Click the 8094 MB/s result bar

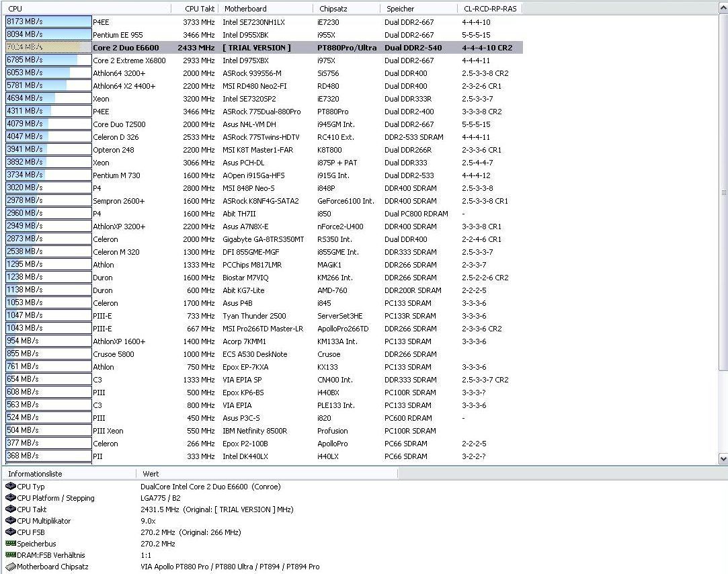pyautogui.click(x=48, y=34)
